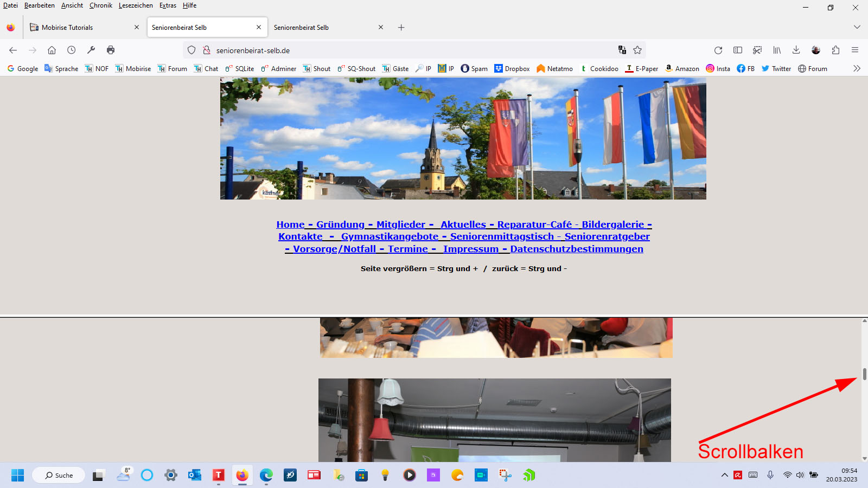Open the Bildergalerie link
This screenshot has width=868, height=488.
[x=612, y=224]
